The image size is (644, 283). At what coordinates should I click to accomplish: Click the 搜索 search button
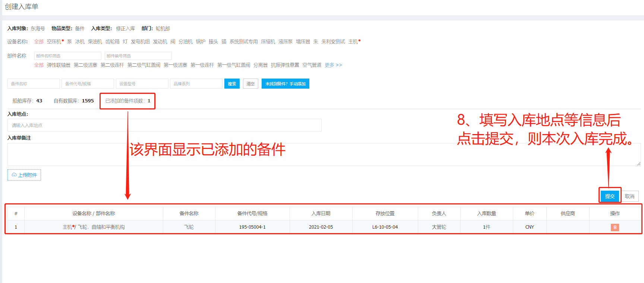(232, 84)
